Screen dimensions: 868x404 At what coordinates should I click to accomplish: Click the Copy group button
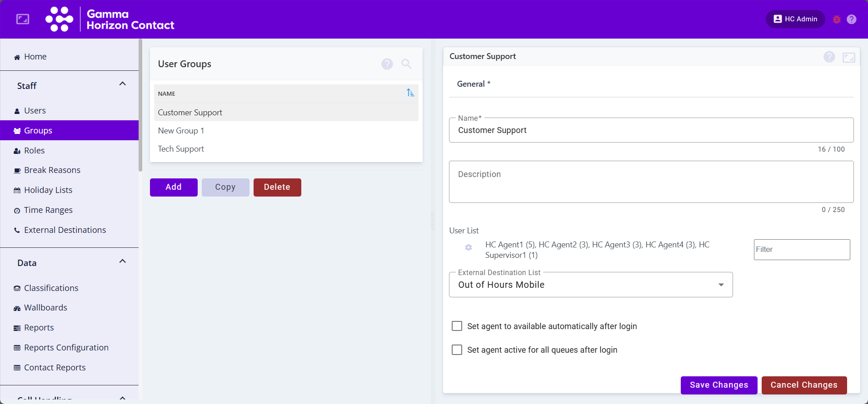(x=225, y=187)
